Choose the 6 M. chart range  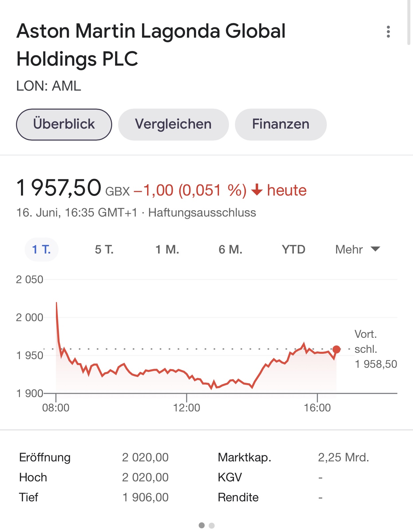[x=231, y=250]
